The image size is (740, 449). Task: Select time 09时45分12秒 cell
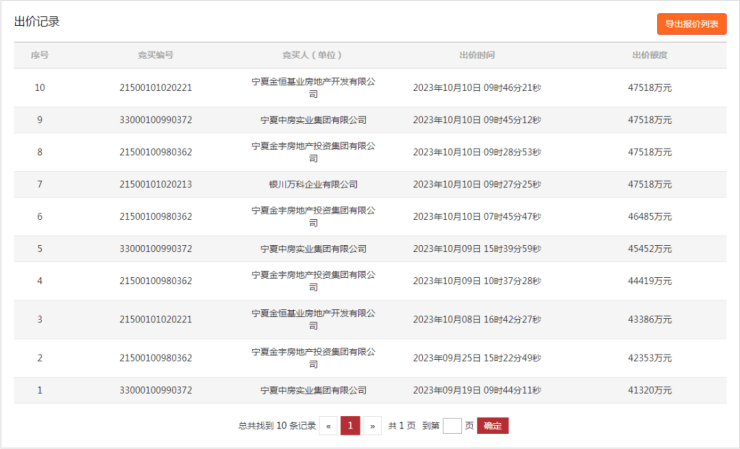tap(477, 120)
